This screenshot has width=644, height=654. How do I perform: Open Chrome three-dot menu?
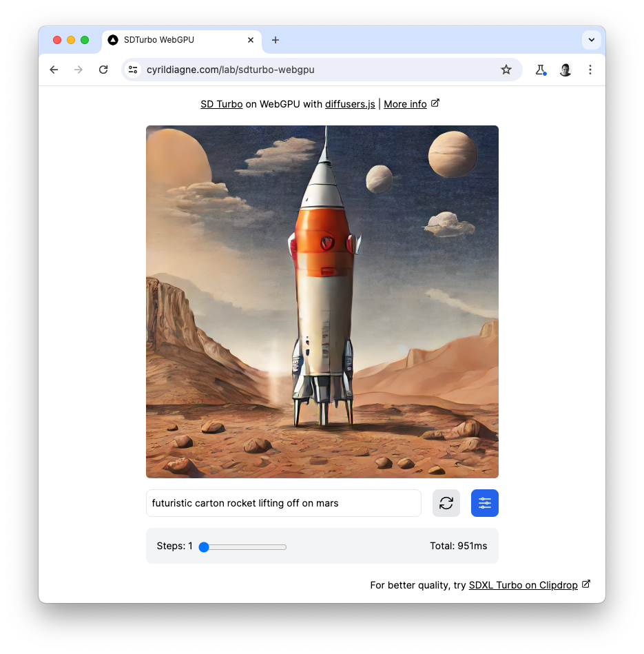pos(590,70)
